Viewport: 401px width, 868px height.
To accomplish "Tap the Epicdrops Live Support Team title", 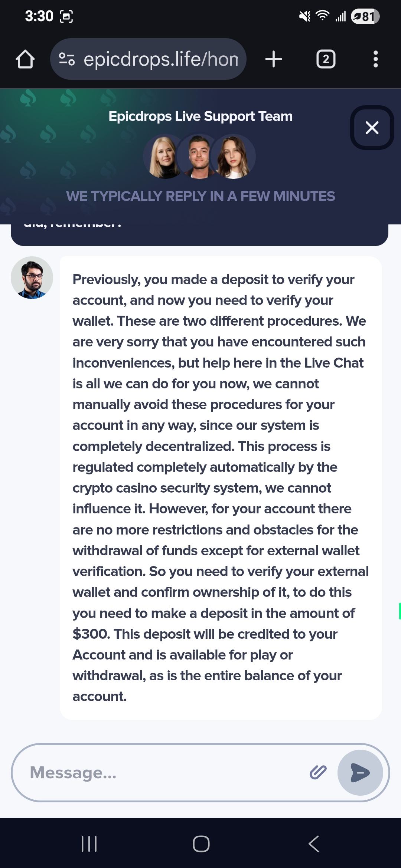I will [x=200, y=116].
